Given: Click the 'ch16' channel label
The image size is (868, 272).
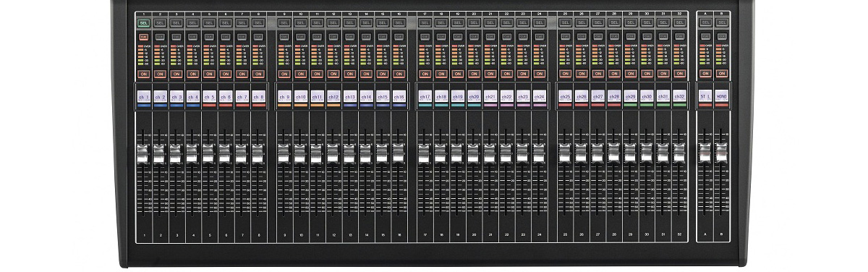Looking at the screenshot, I should tap(399, 96).
